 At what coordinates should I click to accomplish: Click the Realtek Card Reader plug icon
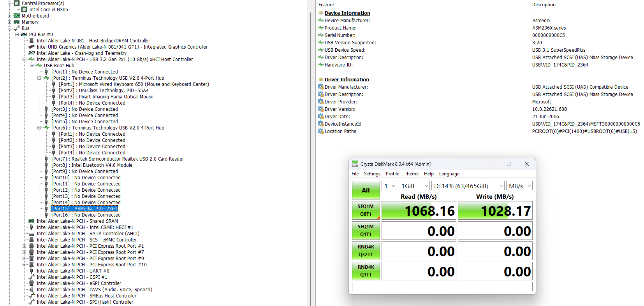click(46, 159)
